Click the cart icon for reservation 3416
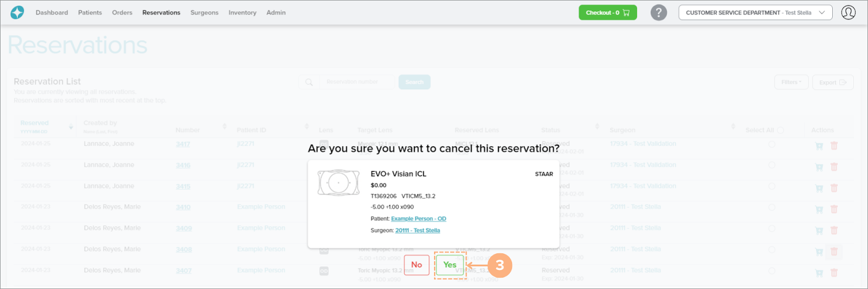The width and height of the screenshot is (868, 289). point(819,167)
